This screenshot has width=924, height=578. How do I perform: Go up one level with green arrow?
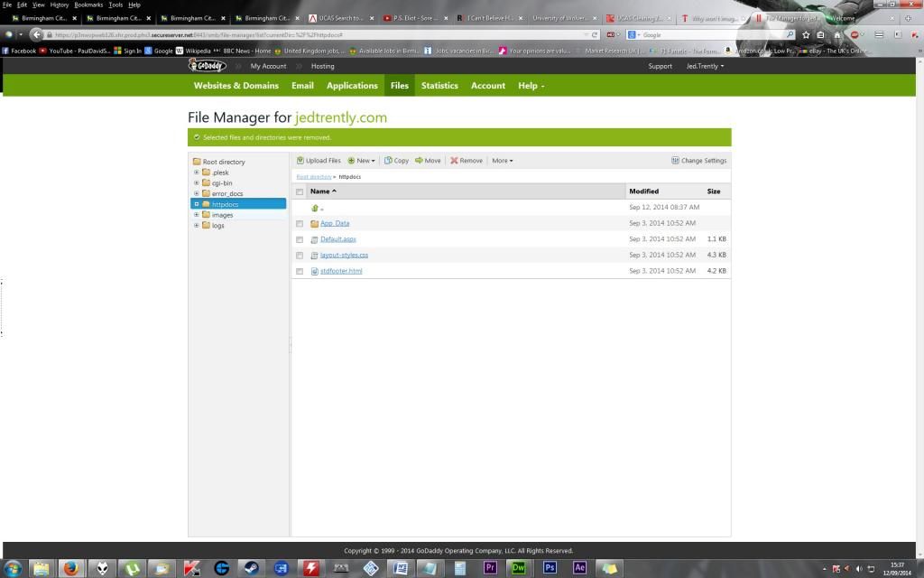click(x=315, y=208)
